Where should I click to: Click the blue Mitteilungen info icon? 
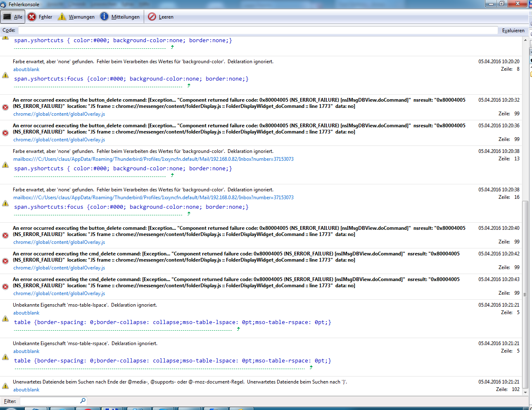tap(104, 17)
